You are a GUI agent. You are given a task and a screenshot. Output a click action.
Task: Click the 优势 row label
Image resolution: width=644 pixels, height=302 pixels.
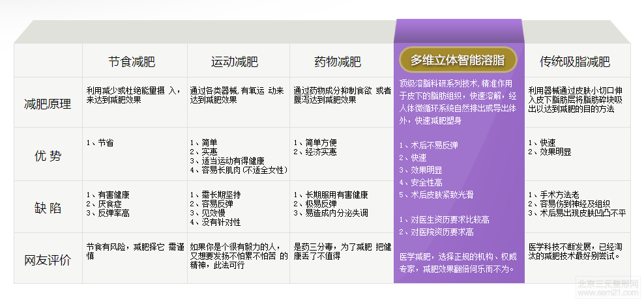(x=48, y=156)
